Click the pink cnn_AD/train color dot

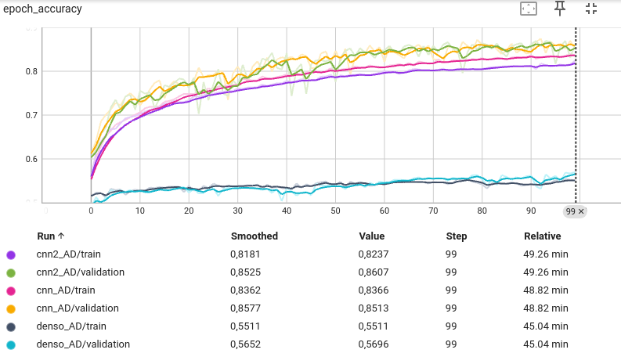(11, 290)
